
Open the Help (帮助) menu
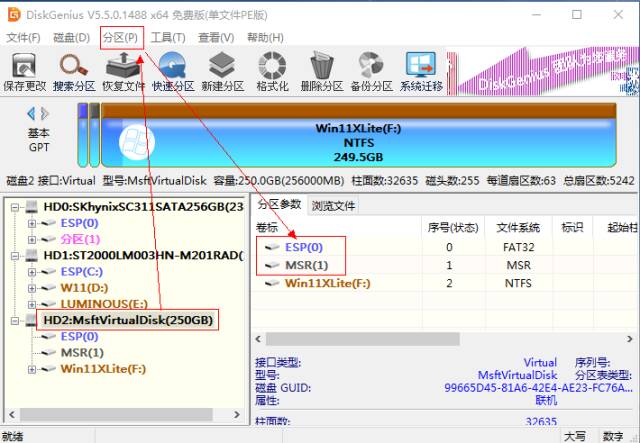265,38
